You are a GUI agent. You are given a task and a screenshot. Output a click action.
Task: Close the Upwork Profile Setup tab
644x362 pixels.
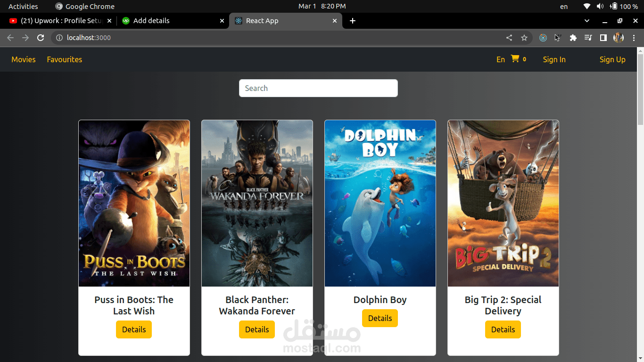click(x=109, y=21)
